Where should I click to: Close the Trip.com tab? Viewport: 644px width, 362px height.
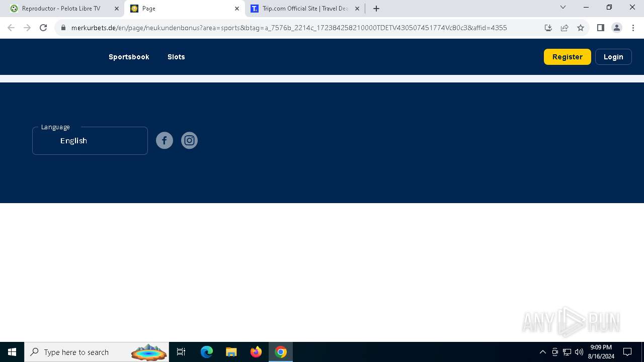tap(357, 9)
